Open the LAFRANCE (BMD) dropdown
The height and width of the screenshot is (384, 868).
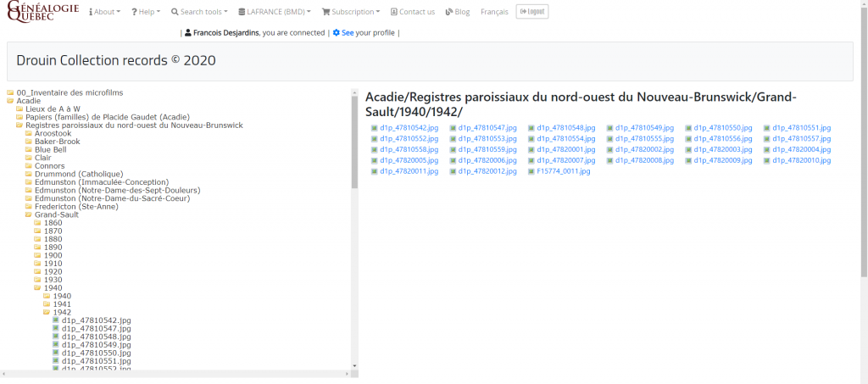tap(275, 12)
